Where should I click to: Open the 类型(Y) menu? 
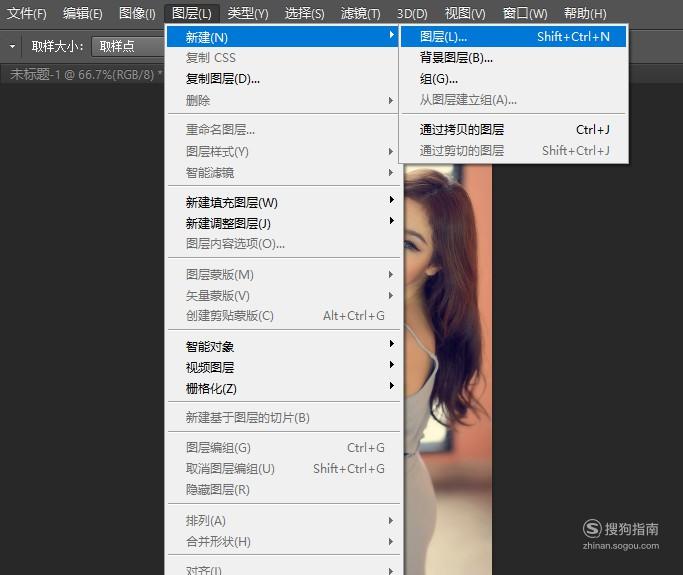(x=248, y=14)
